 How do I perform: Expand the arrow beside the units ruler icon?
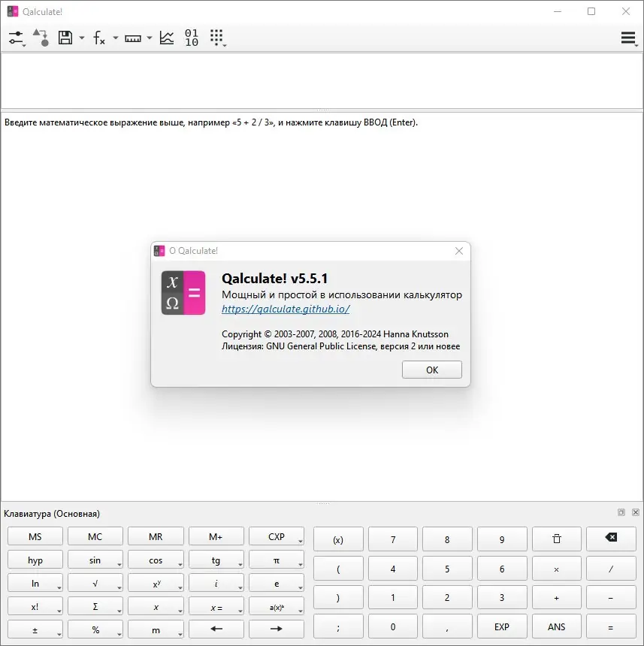[150, 38]
